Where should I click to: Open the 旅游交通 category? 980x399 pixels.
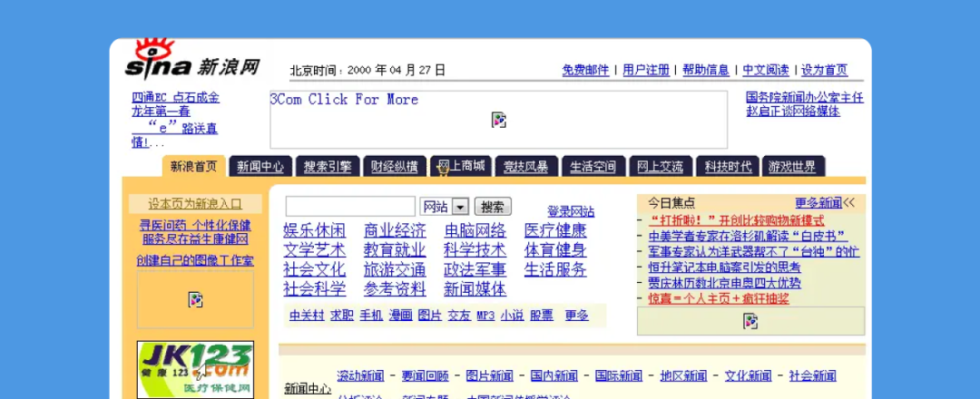(x=395, y=269)
